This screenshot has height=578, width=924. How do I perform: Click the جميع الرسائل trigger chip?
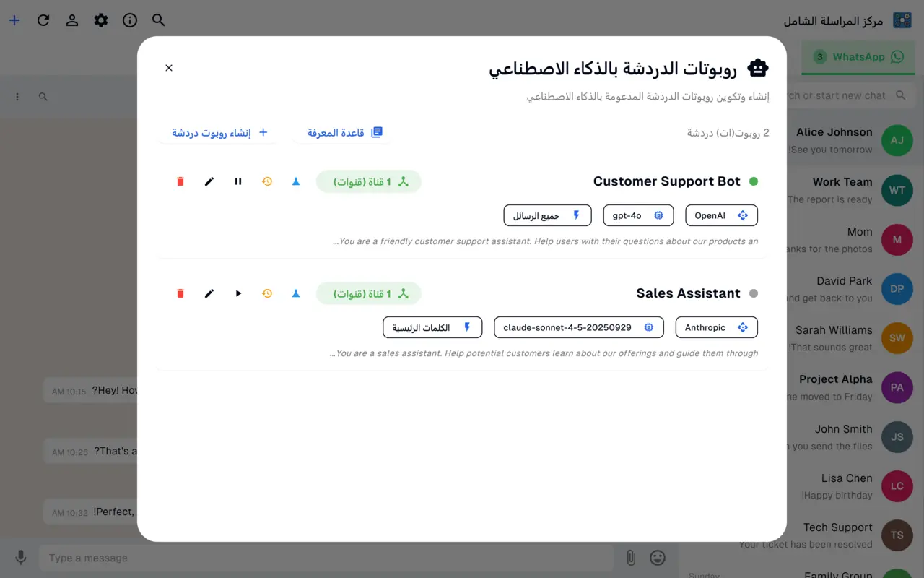(x=547, y=215)
